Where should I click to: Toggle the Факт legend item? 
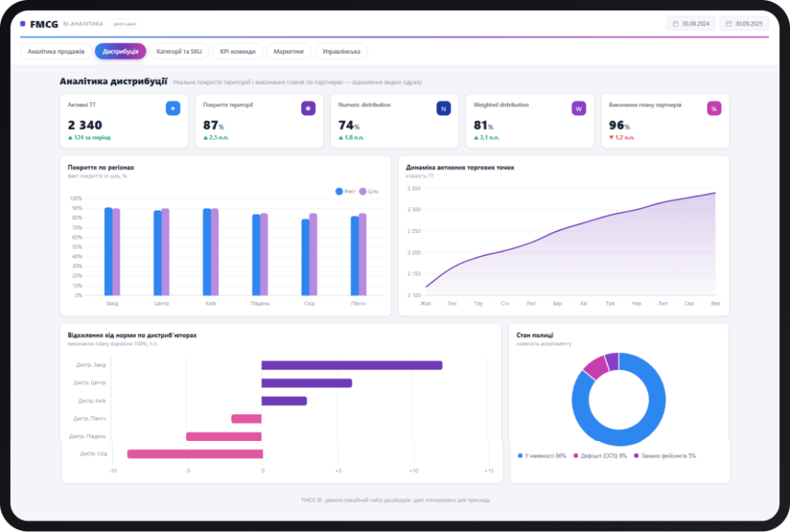[x=346, y=191]
